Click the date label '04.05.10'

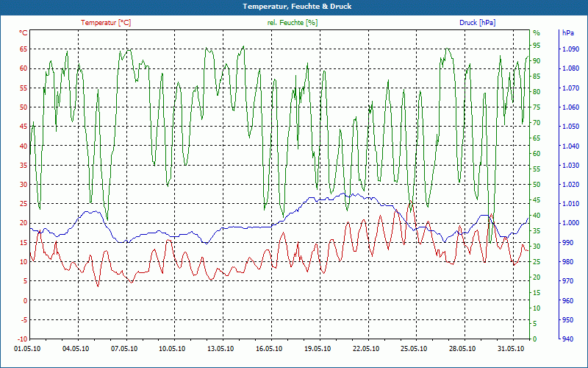76,349
